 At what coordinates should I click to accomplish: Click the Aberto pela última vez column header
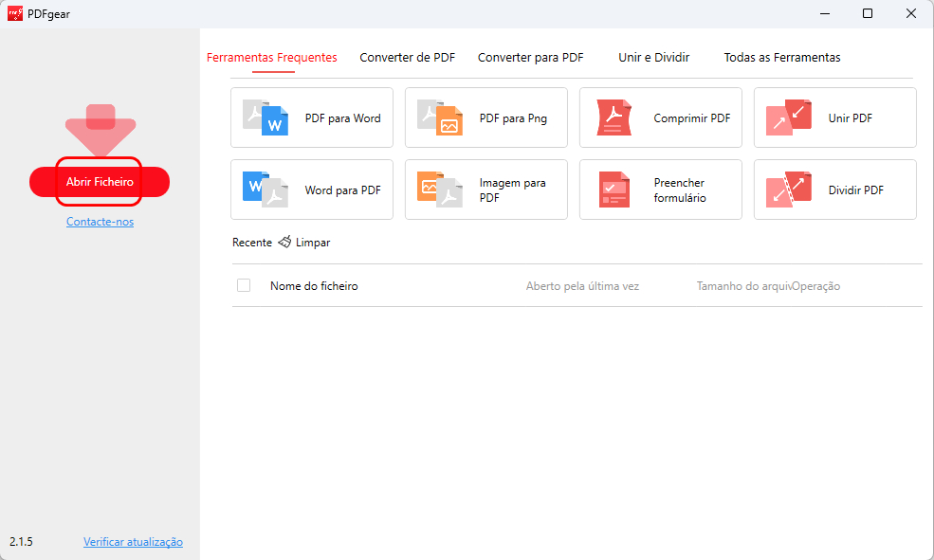click(582, 286)
